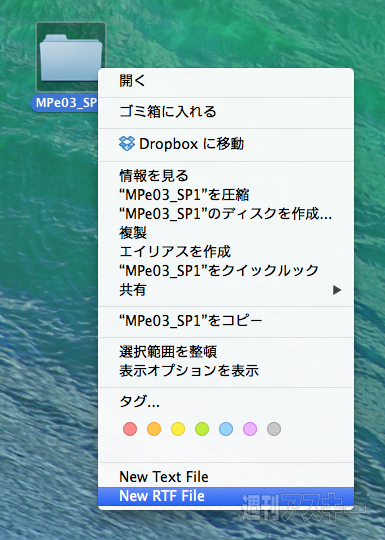385x540 pixels.
Task: Apply the blue tag color
Action: 226,429
